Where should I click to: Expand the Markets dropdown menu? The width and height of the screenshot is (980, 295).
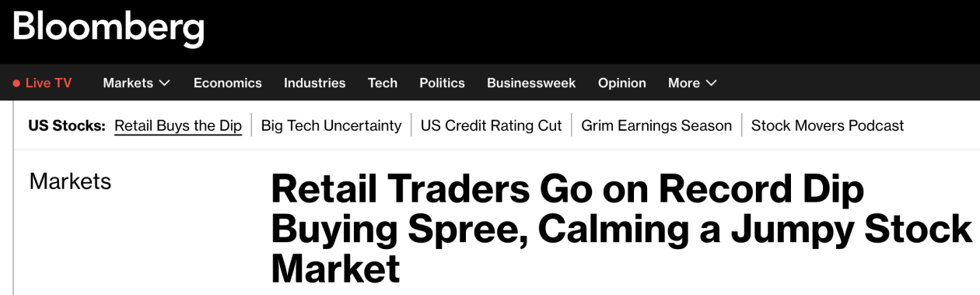136,83
